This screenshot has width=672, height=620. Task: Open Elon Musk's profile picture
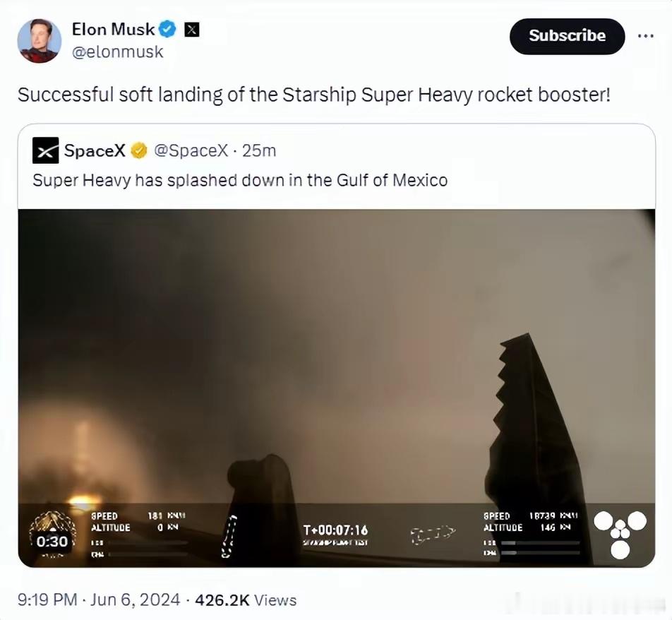click(x=39, y=41)
